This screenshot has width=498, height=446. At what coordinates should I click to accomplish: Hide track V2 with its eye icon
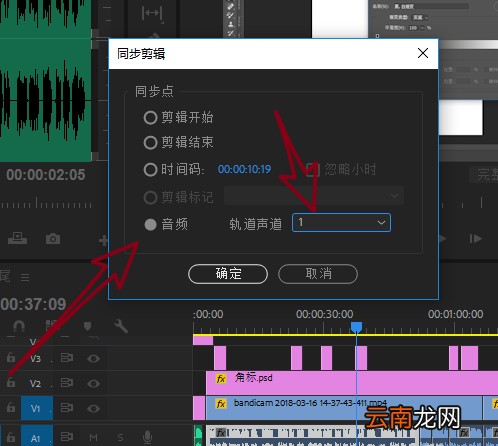tap(93, 383)
